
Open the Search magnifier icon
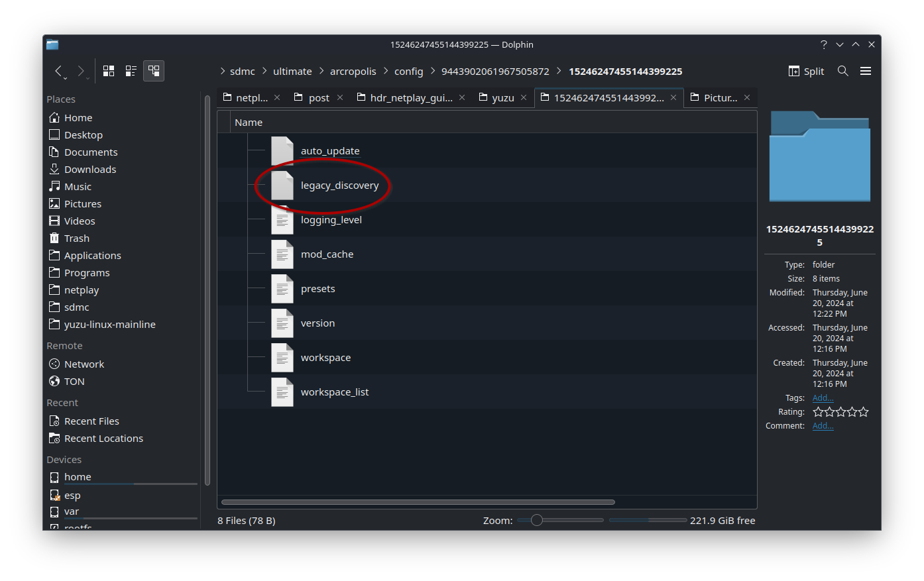click(843, 71)
